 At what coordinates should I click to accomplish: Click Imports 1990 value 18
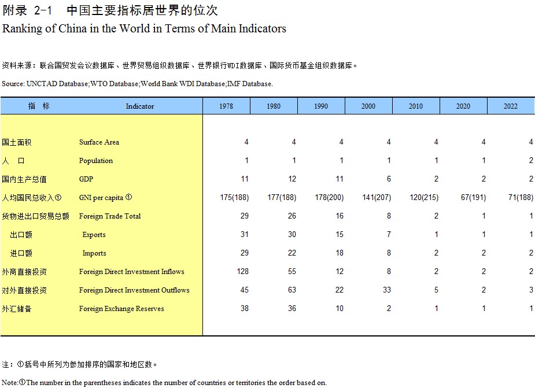[x=340, y=253]
